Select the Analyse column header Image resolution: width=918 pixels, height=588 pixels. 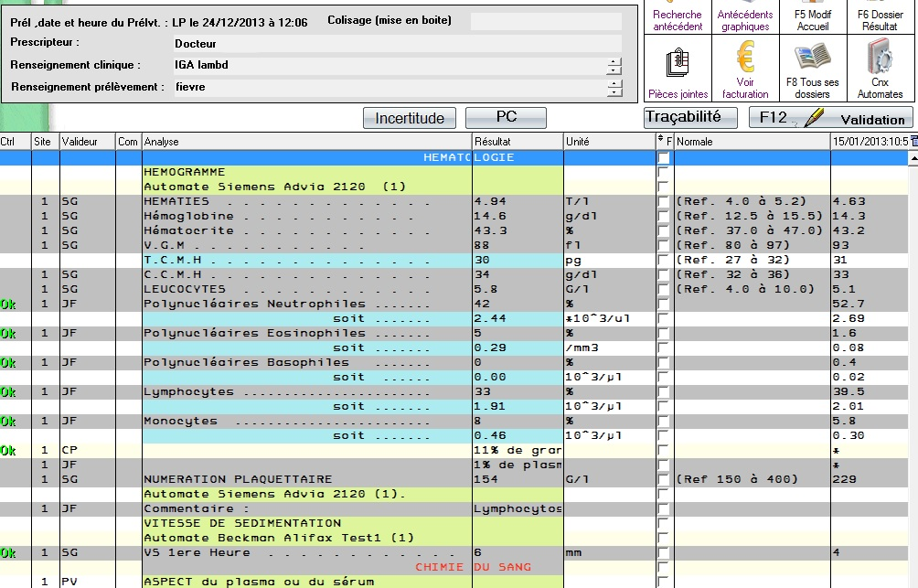click(306, 142)
